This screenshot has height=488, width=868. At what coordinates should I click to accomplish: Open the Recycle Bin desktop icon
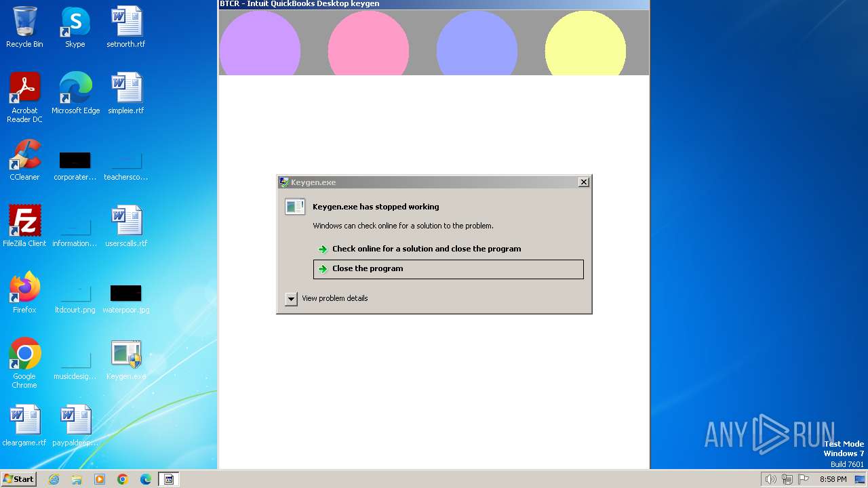pyautogui.click(x=24, y=27)
